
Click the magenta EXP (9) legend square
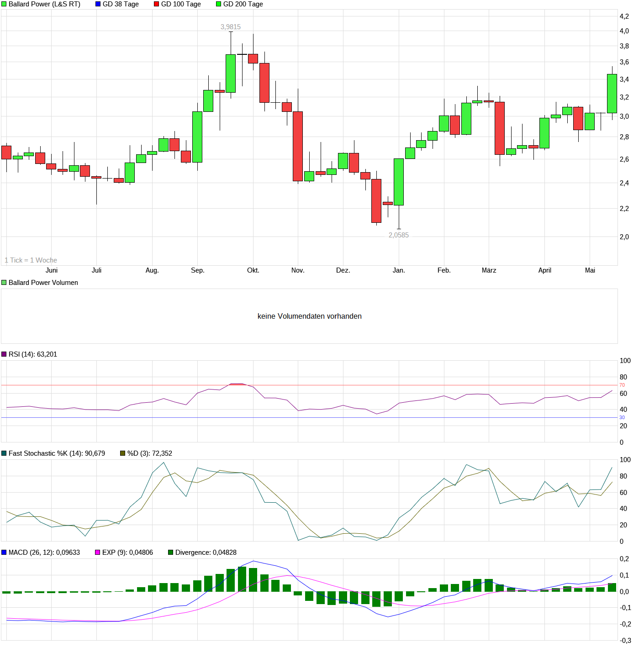click(98, 552)
